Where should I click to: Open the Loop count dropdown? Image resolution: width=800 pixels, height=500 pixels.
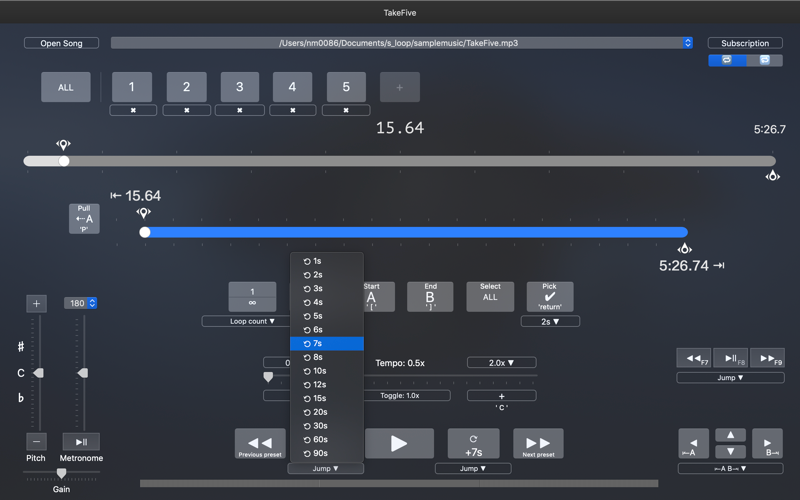coord(246,321)
